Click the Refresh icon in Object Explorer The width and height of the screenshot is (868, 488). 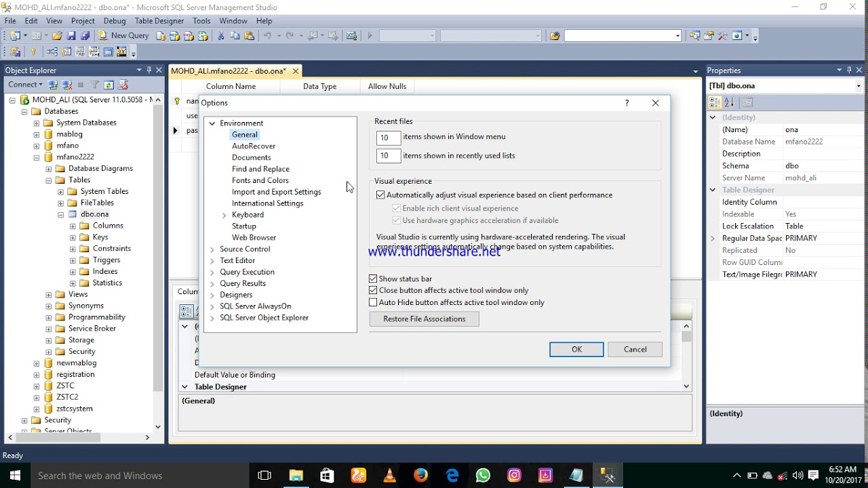point(108,85)
